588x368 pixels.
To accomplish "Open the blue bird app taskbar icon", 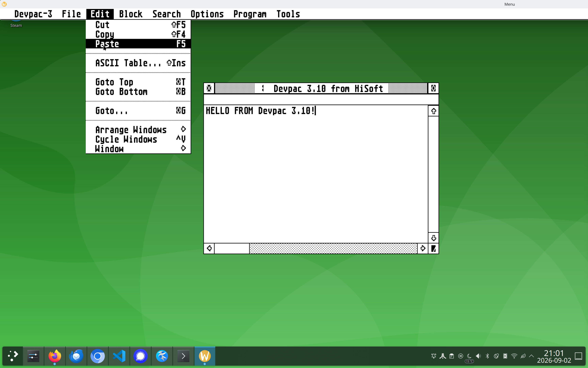I will 162,356.
